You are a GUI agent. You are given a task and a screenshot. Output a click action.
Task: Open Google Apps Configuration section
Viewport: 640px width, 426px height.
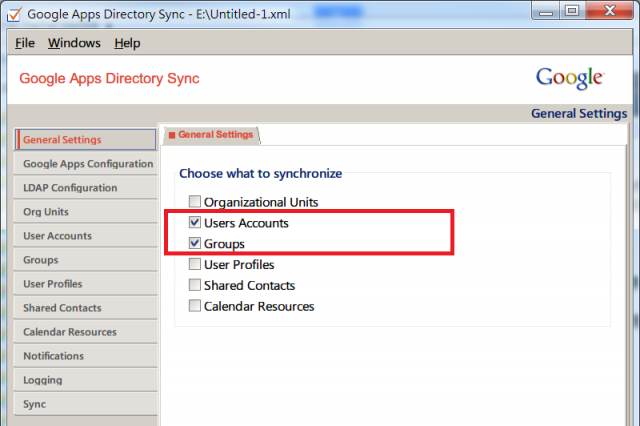85,164
